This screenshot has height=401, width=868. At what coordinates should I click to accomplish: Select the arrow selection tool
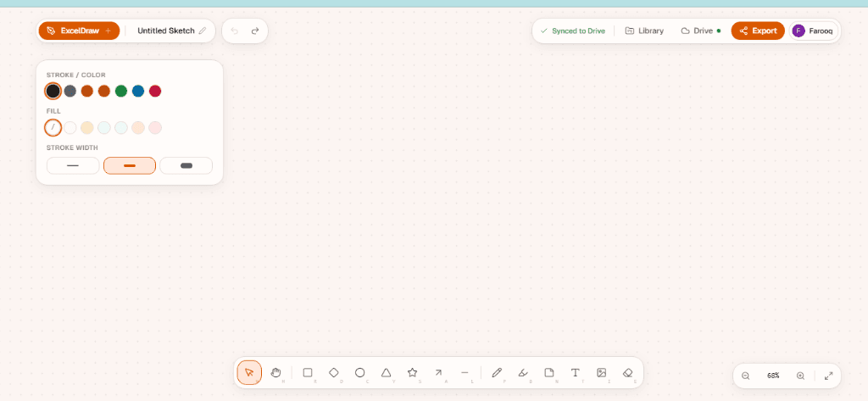249,373
